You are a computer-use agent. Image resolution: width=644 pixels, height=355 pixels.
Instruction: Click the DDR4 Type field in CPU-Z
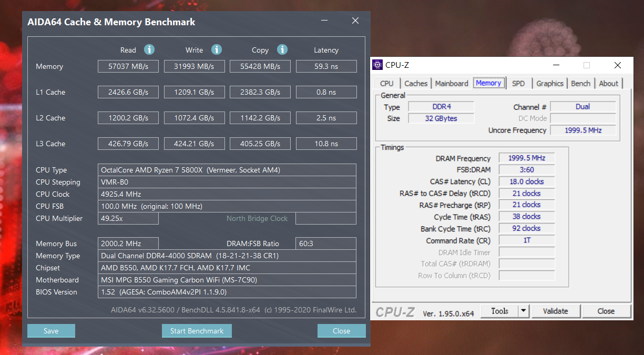click(x=441, y=107)
